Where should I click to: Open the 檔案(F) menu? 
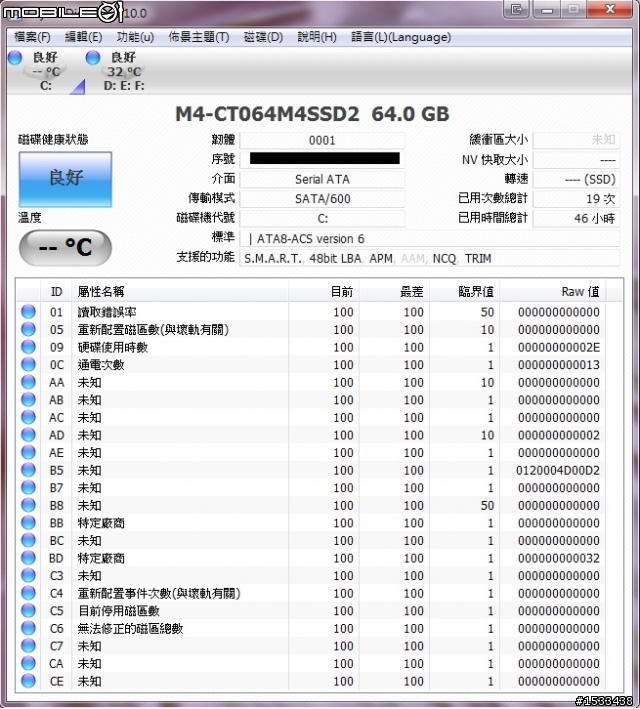point(32,37)
